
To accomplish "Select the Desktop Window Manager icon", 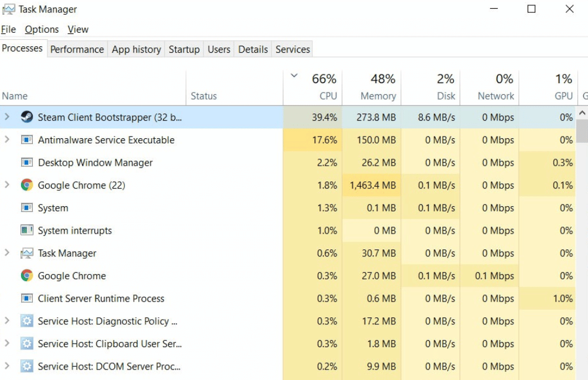I will (x=26, y=163).
